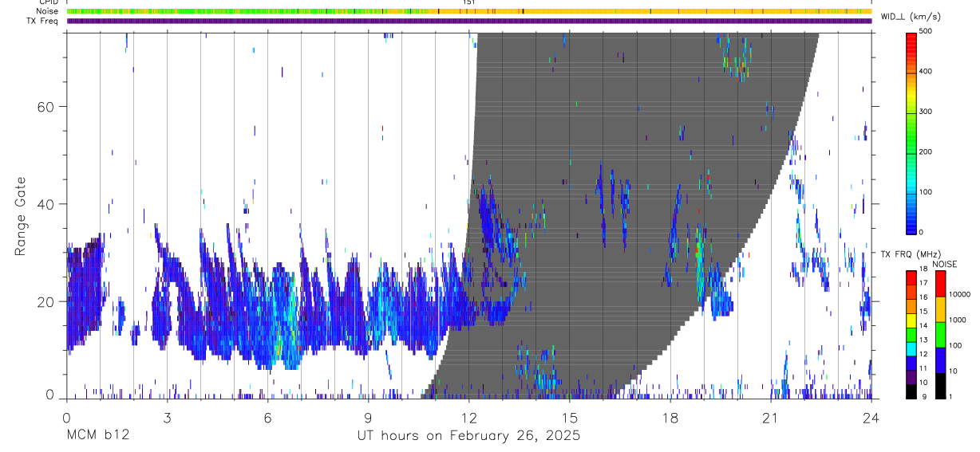980x452 pixels.
Task: Click the 300 label on WID color bar
Action: [x=925, y=112]
